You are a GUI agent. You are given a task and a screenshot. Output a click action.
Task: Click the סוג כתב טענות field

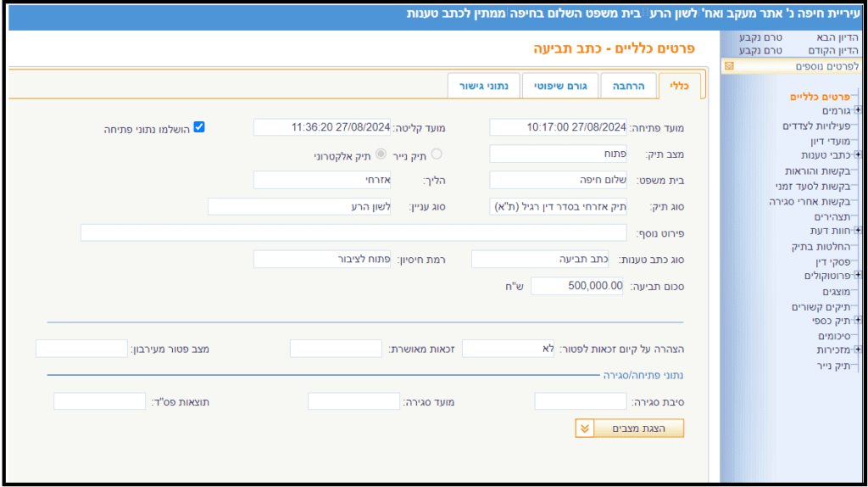pyautogui.click(x=540, y=260)
